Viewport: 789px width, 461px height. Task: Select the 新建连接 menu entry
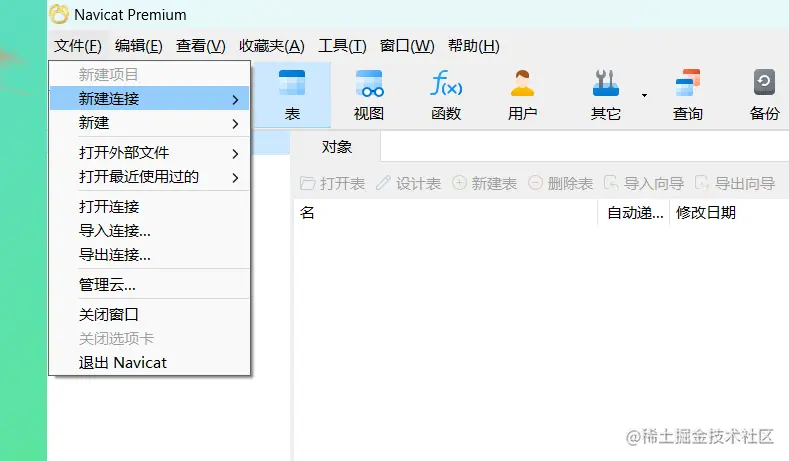(150, 98)
